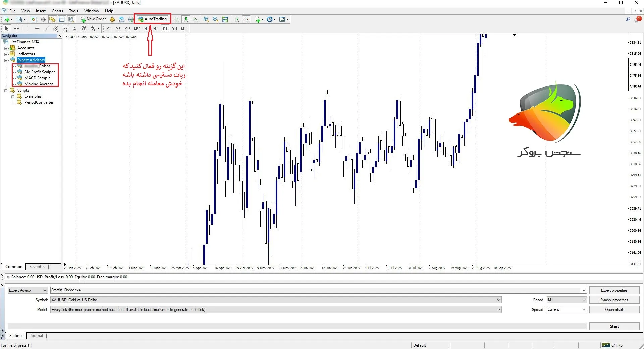The image size is (644, 349).
Task: Click the New Order toolbar button
Action: tap(93, 19)
